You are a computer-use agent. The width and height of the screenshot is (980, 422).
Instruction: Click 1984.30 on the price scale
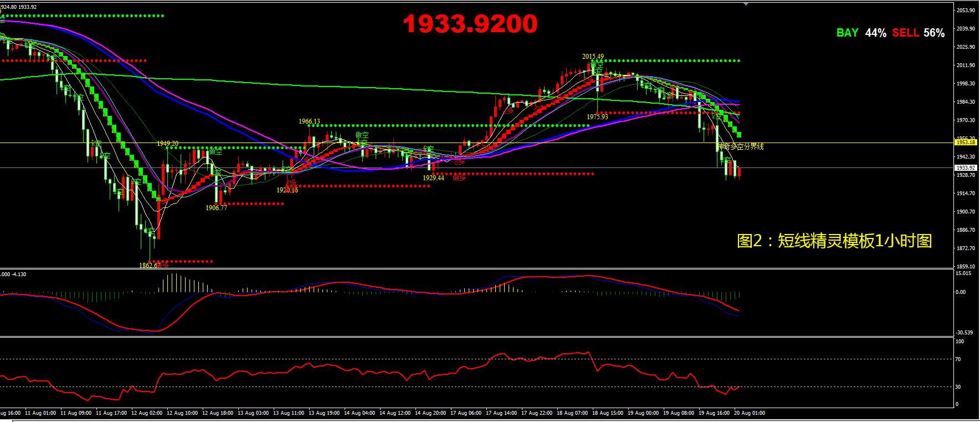tap(965, 102)
